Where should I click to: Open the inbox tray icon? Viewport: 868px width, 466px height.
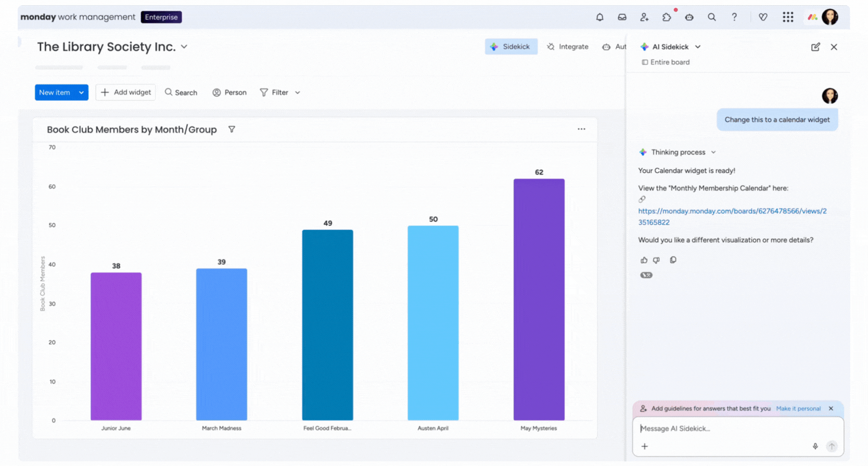click(622, 17)
